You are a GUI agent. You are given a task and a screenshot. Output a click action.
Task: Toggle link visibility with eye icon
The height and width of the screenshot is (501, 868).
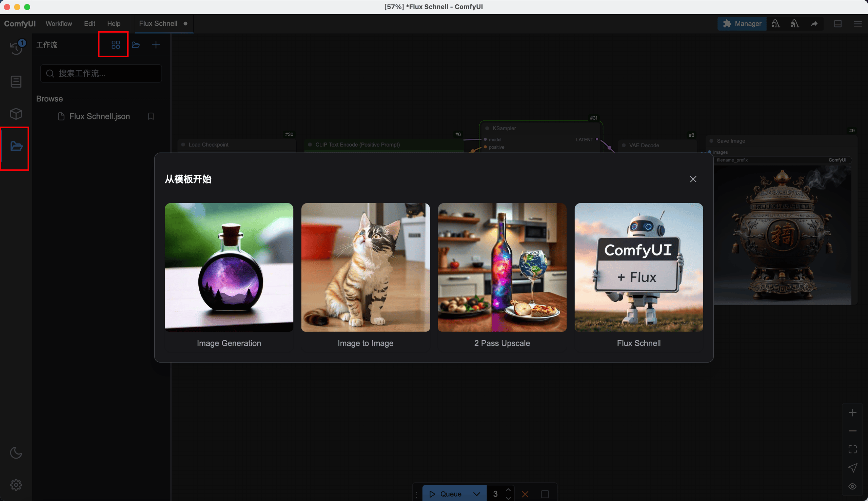852,486
